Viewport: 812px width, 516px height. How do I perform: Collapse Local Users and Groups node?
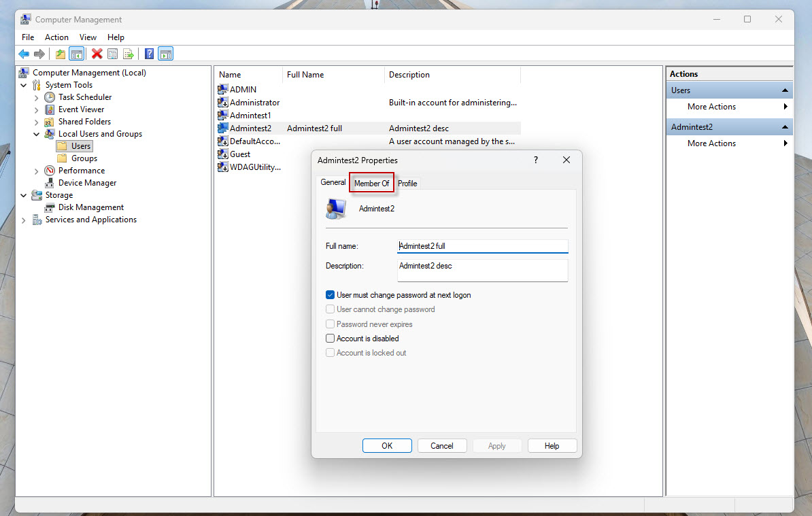click(36, 134)
